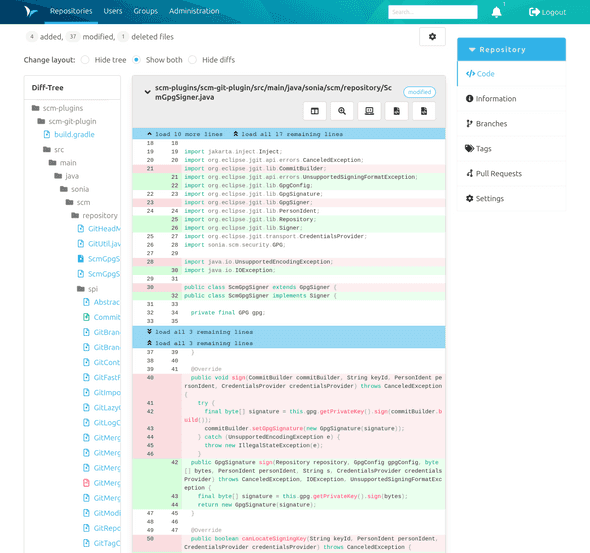Click the highlighted ScmGpgS file icon
The image size is (590, 553).
point(81,258)
